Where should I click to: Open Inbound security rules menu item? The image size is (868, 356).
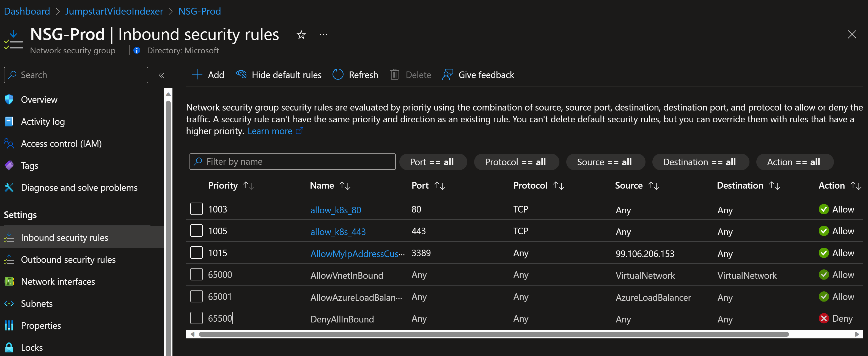(x=82, y=238)
